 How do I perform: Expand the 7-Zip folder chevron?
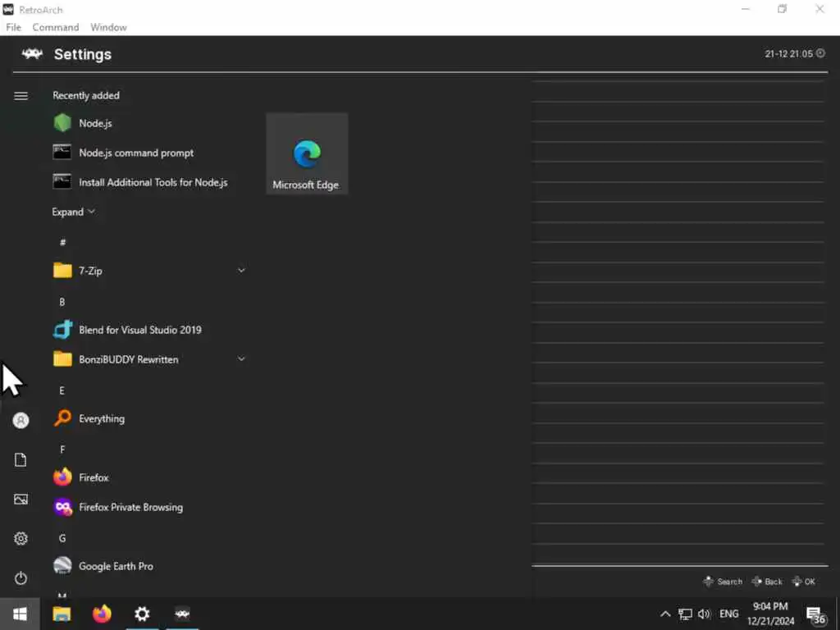click(x=241, y=271)
